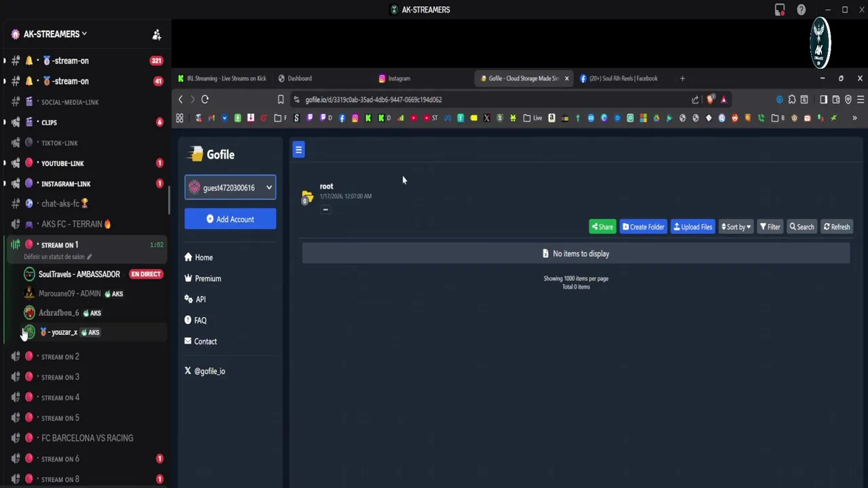
Task: Open the API link in Gofile sidebar
Action: point(195,300)
